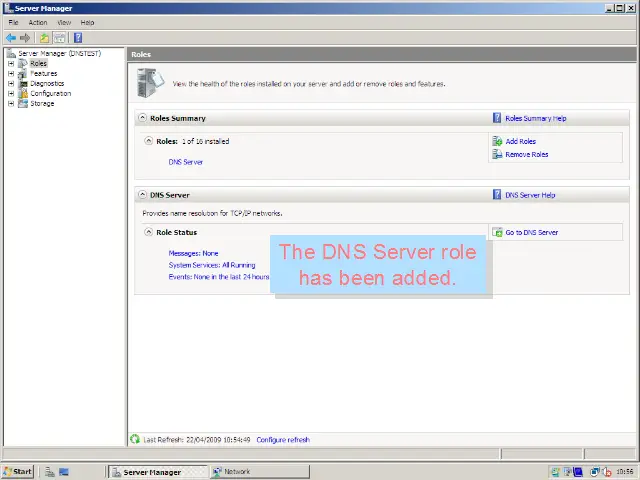The image size is (640, 480).
Task: Open the Action menu
Action: pyautogui.click(x=38, y=22)
